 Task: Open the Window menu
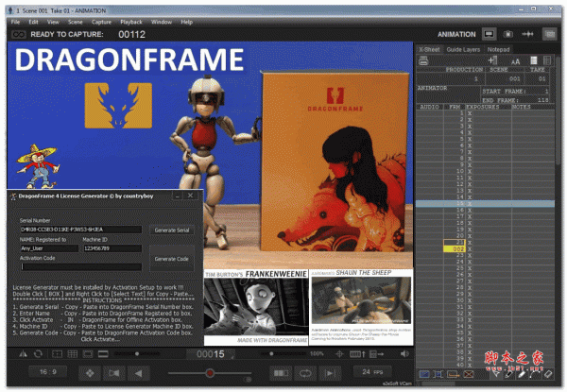point(162,22)
